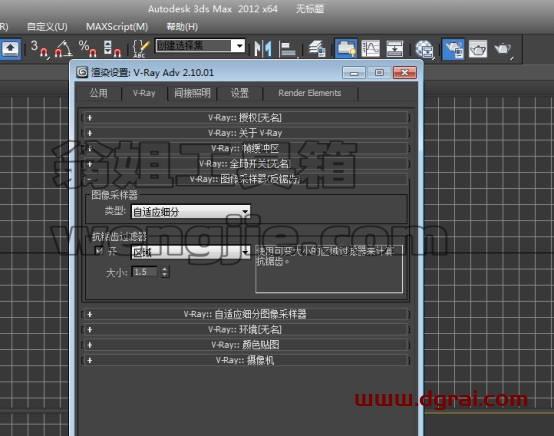Open the Material Editor icon
This screenshot has height=436, width=554.
[x=424, y=48]
